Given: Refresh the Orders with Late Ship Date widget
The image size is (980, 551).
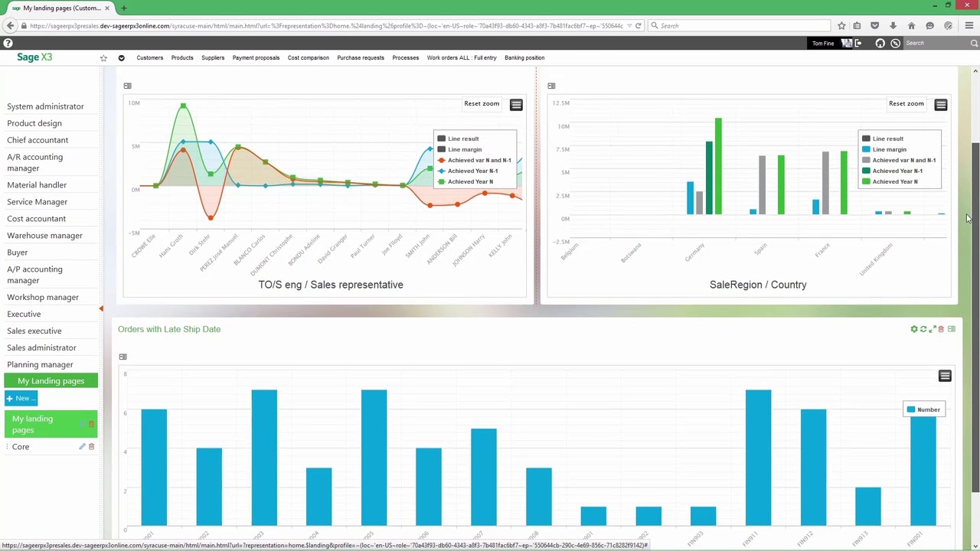Looking at the screenshot, I should coord(923,329).
